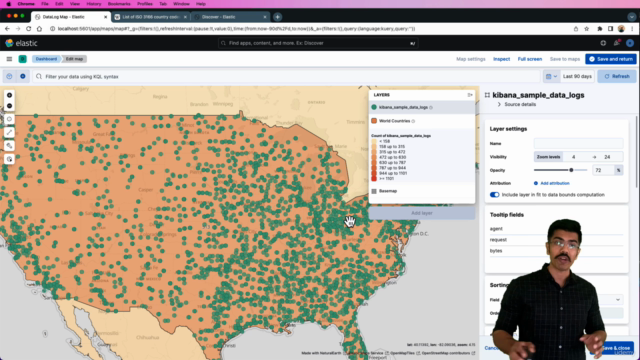The width and height of the screenshot is (640, 360).
Task: Switch to ISO 3166 country codes tab
Action: point(151,17)
